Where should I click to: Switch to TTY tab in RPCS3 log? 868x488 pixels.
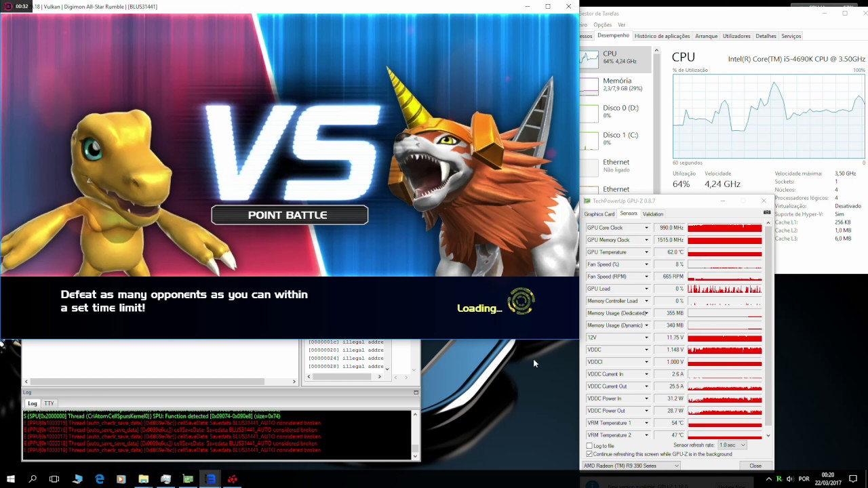49,403
